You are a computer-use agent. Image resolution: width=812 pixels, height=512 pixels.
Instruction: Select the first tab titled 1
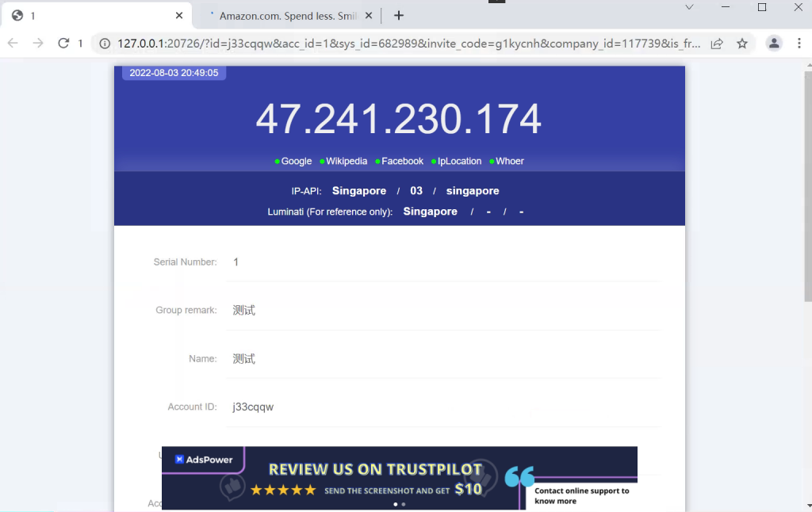point(87,16)
